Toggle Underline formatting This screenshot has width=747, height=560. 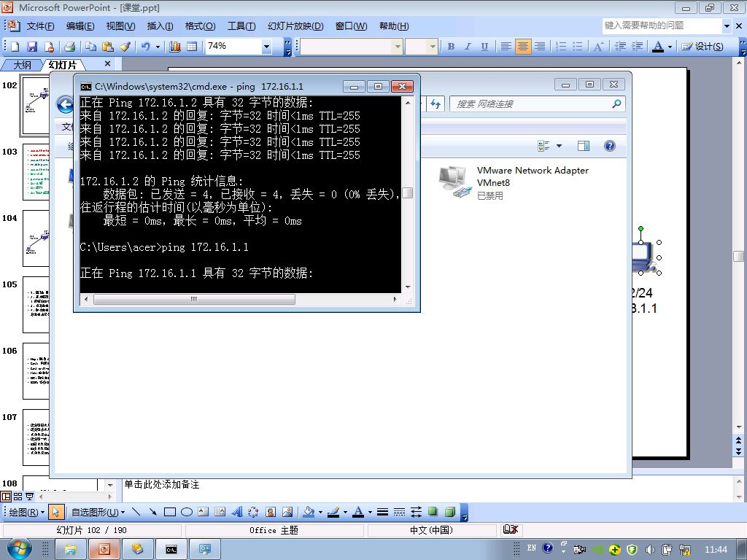click(x=484, y=46)
